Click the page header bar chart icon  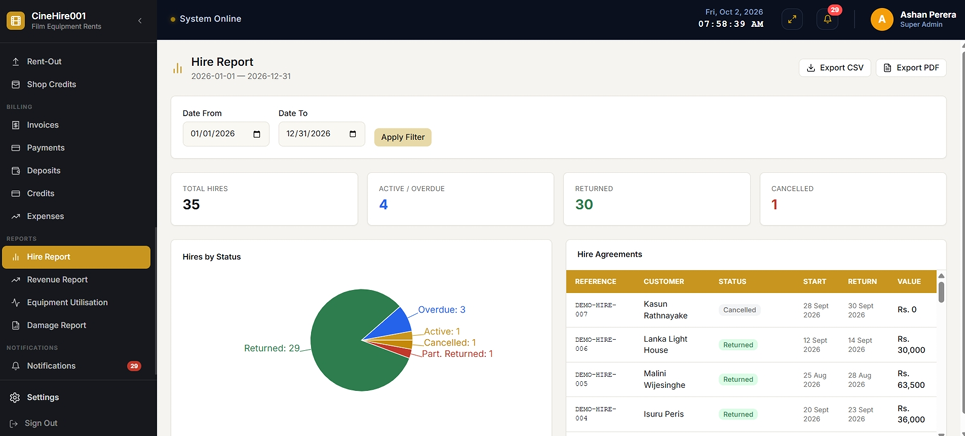(178, 68)
